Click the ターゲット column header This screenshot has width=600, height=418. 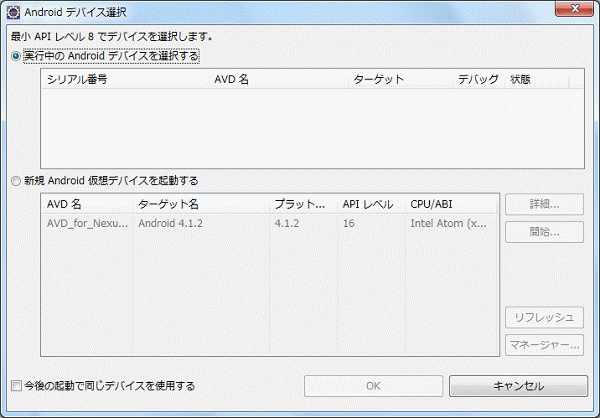(x=401, y=79)
